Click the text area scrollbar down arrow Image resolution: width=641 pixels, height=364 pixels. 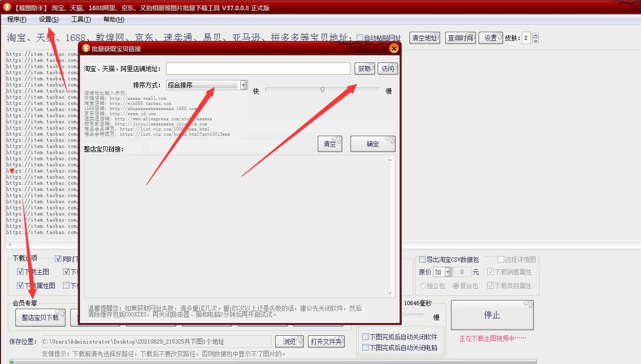[x=391, y=293]
